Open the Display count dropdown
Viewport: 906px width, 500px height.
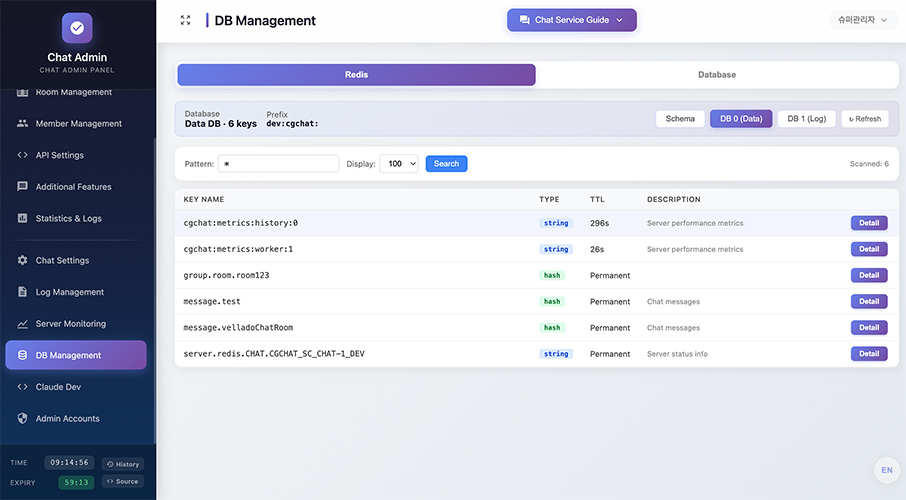pos(399,164)
